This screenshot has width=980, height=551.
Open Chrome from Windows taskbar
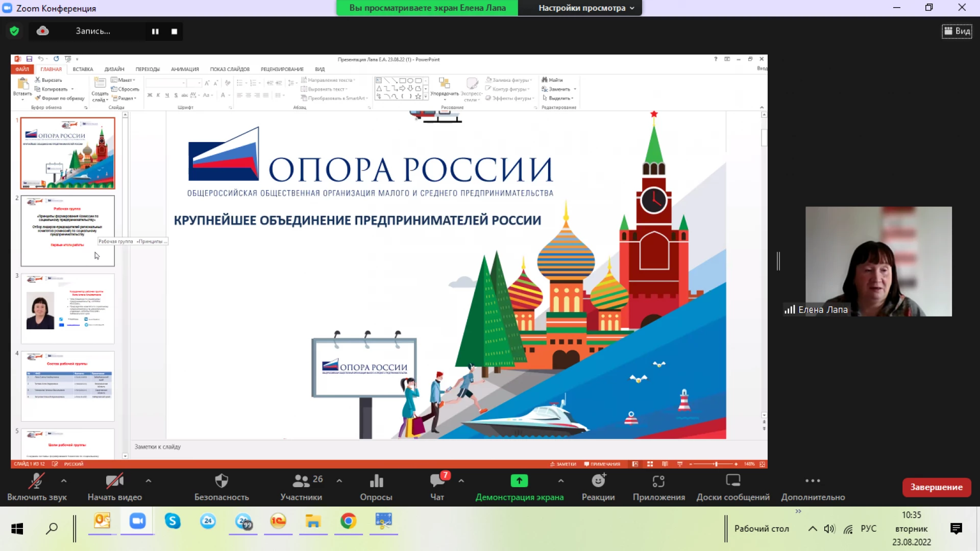point(348,521)
